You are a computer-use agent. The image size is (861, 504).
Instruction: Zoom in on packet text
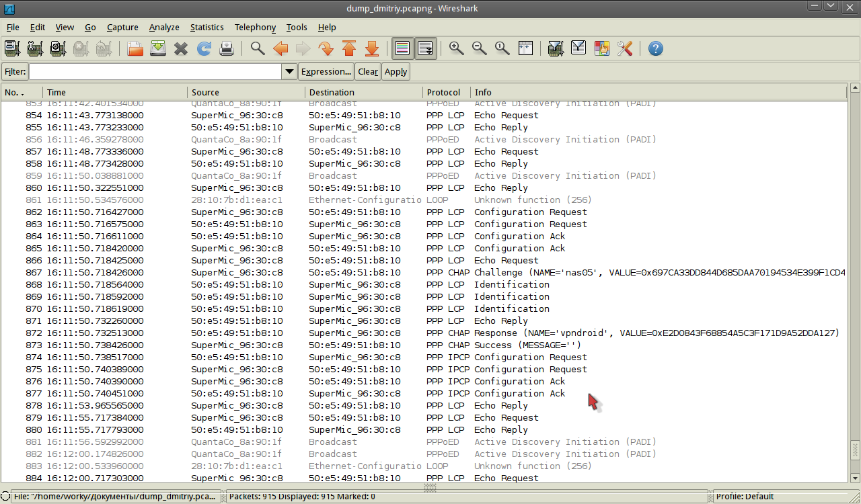click(x=457, y=48)
